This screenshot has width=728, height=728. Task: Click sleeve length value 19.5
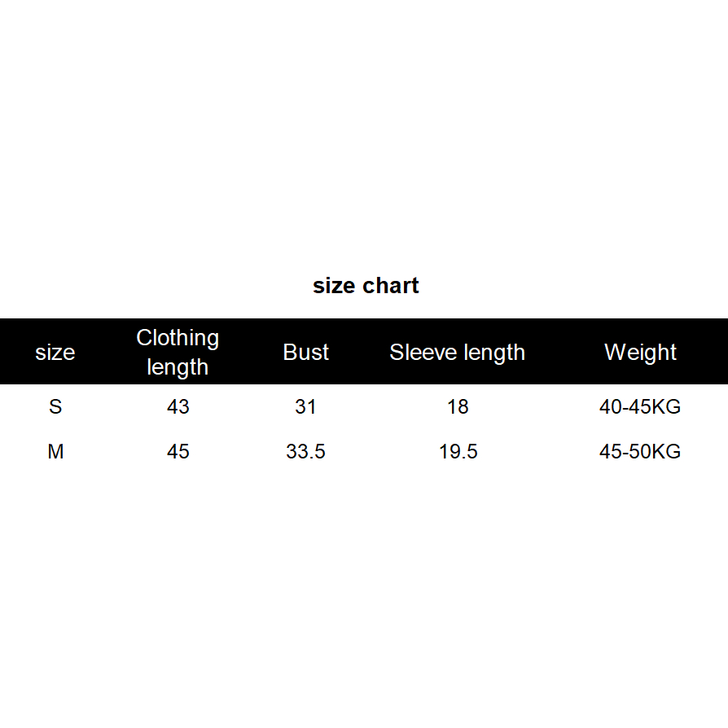458,451
